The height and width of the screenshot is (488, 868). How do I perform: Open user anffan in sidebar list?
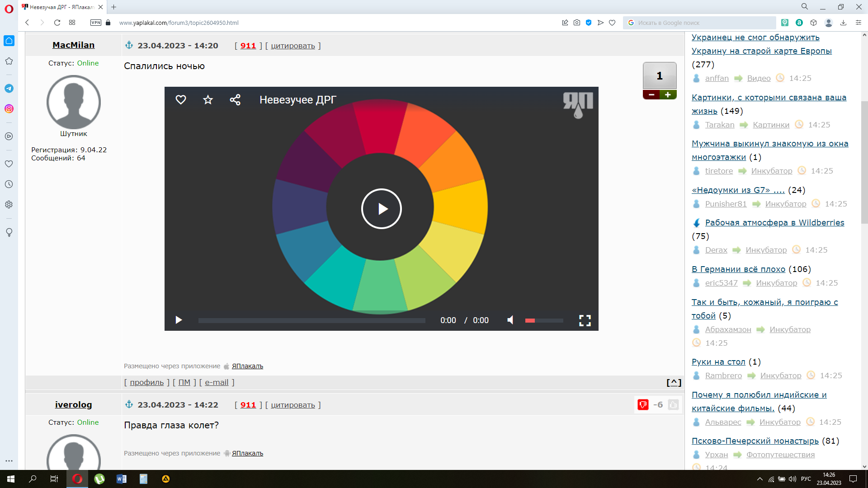click(x=717, y=78)
